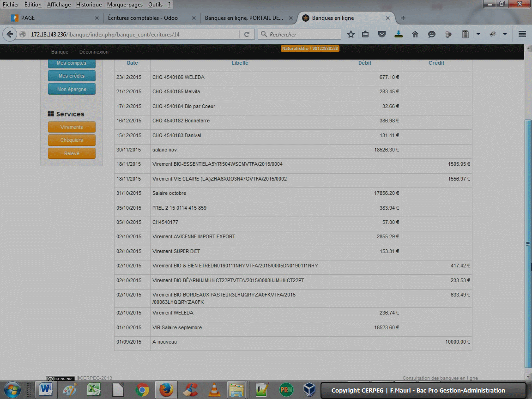This screenshot has height=399, width=532.
Task: Open the Windows Start button
Action: (12, 390)
